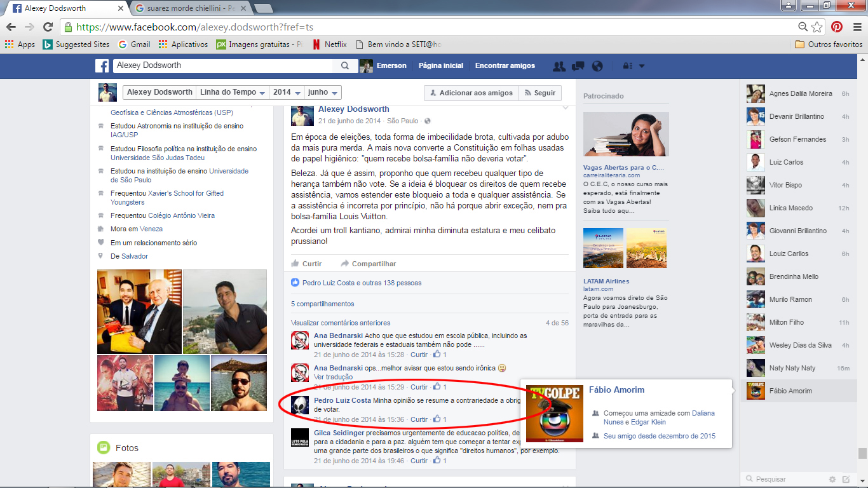Open photo of two men in suits
868x488 pixels.
(x=139, y=311)
